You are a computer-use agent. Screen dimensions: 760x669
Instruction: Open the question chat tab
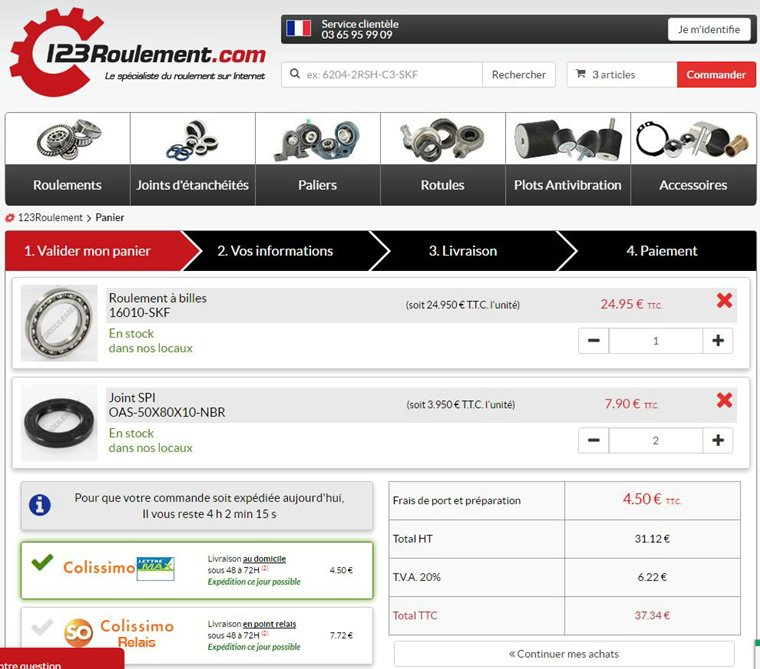(x=62, y=659)
